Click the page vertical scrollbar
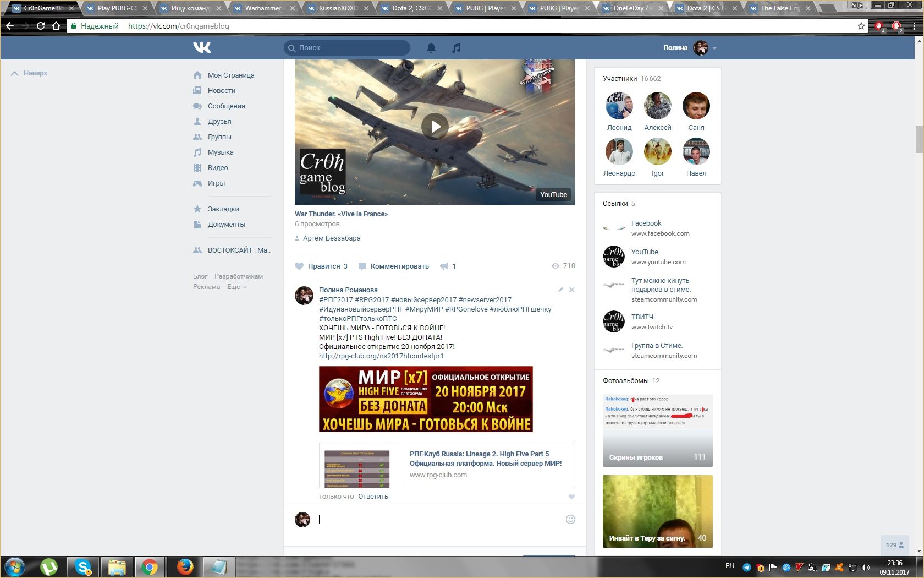The image size is (924, 578). pyautogui.click(x=919, y=139)
